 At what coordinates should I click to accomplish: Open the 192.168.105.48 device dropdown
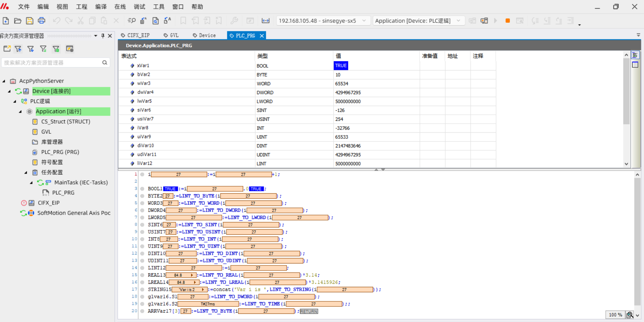[364, 21]
